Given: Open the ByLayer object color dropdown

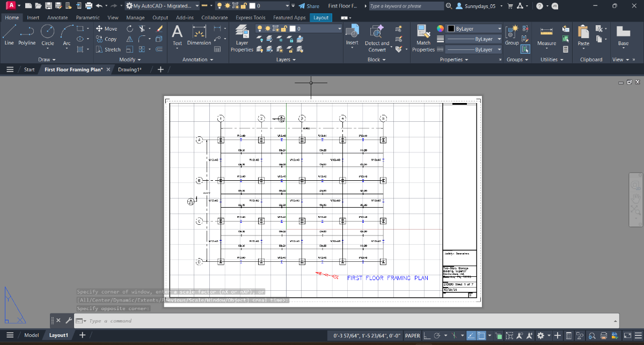Looking at the screenshot, I should coord(475,28).
